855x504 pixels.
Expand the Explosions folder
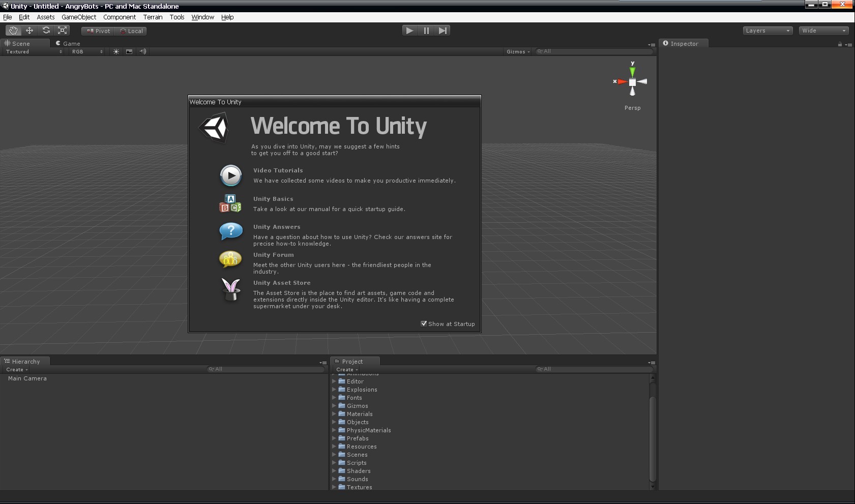coord(334,389)
